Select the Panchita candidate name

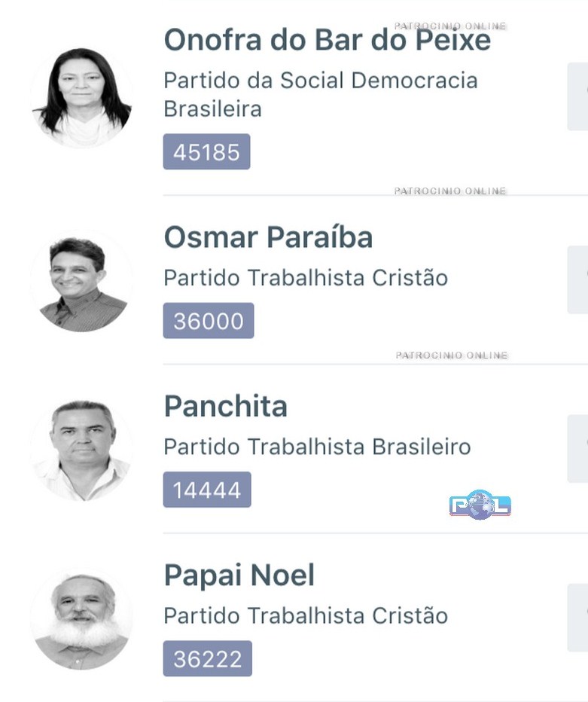(x=225, y=407)
